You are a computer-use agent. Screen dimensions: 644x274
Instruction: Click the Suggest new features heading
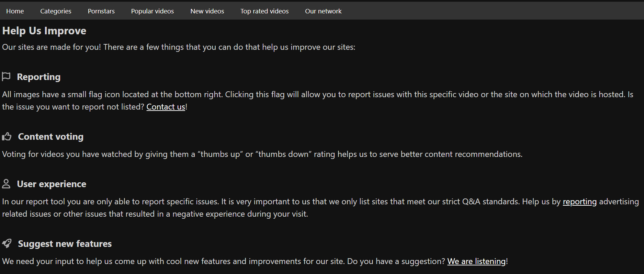point(65,244)
